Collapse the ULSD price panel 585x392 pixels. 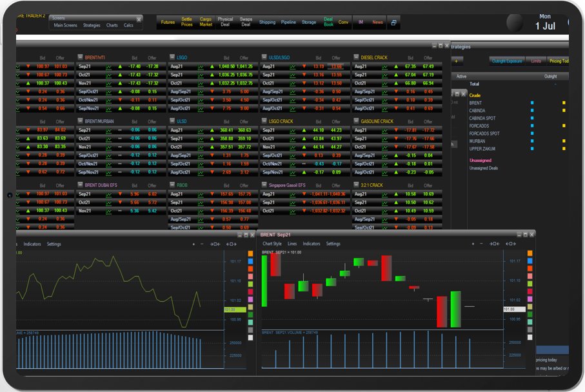click(172, 121)
